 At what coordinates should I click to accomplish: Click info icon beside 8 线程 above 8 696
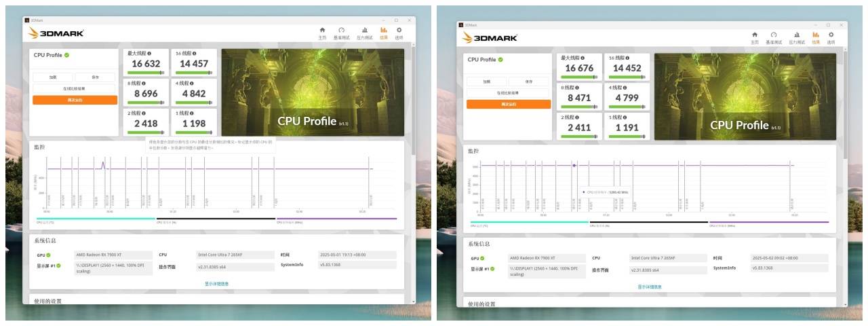point(144,83)
